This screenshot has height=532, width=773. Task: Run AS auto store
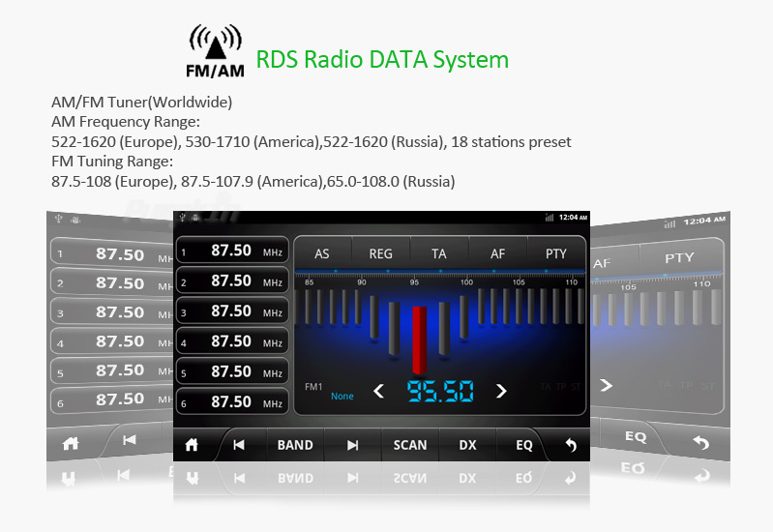(x=322, y=253)
